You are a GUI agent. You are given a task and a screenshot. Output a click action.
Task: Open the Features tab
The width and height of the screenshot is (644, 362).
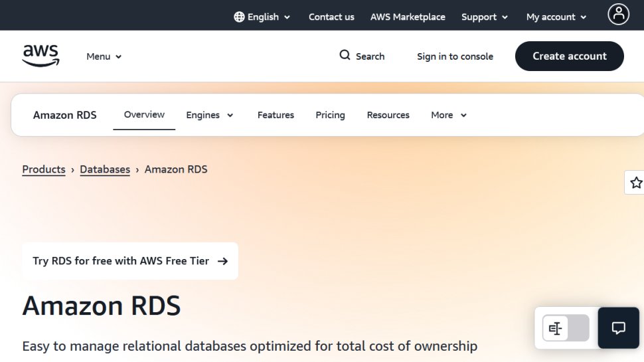pos(276,115)
